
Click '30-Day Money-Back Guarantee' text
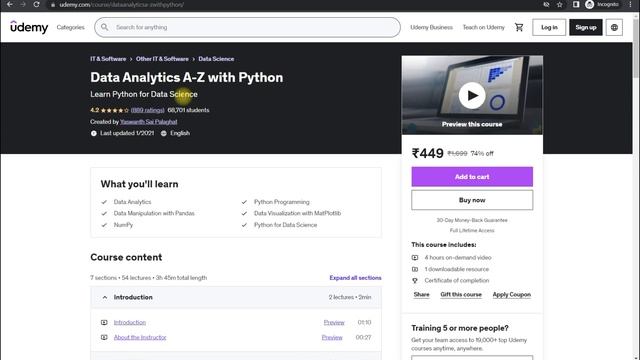coord(472,220)
